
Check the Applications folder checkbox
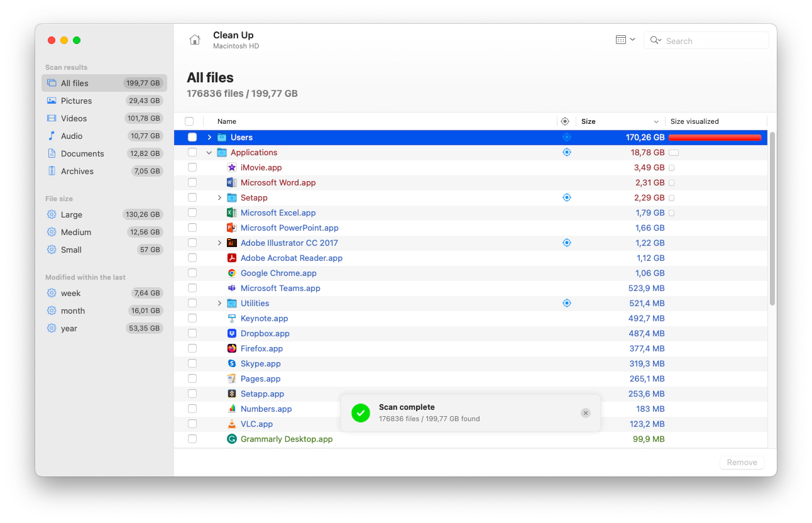pos(192,152)
